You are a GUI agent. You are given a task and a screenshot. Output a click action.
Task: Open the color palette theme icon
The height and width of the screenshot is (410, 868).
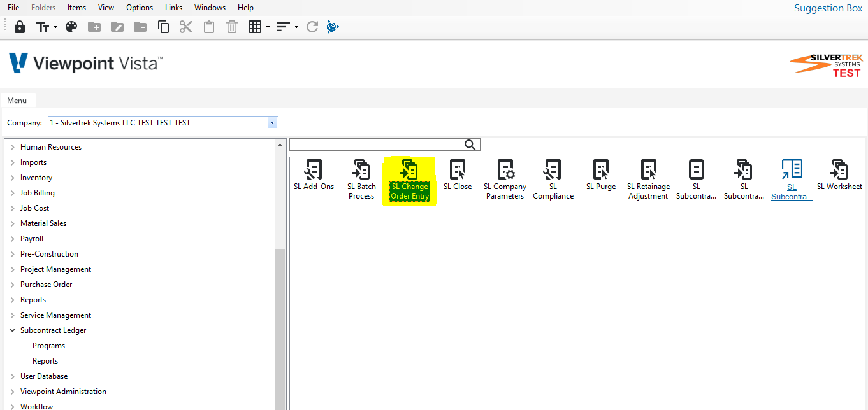pyautogui.click(x=71, y=27)
